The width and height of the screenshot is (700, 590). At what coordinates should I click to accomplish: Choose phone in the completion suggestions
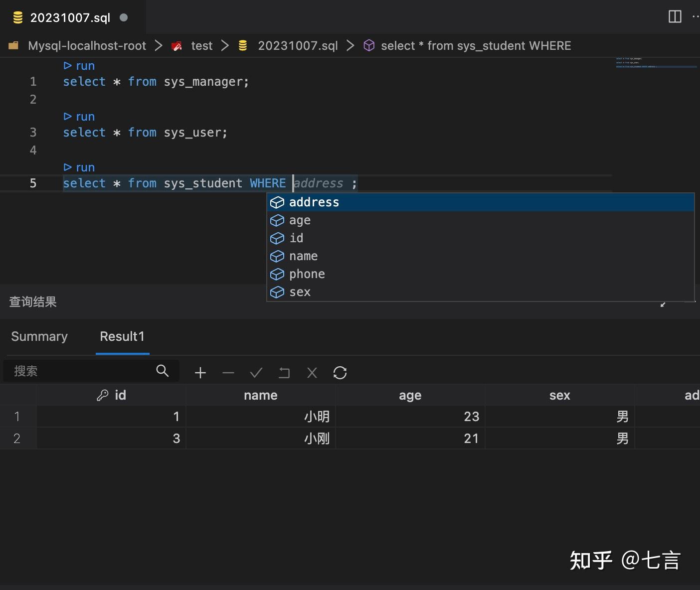click(307, 274)
